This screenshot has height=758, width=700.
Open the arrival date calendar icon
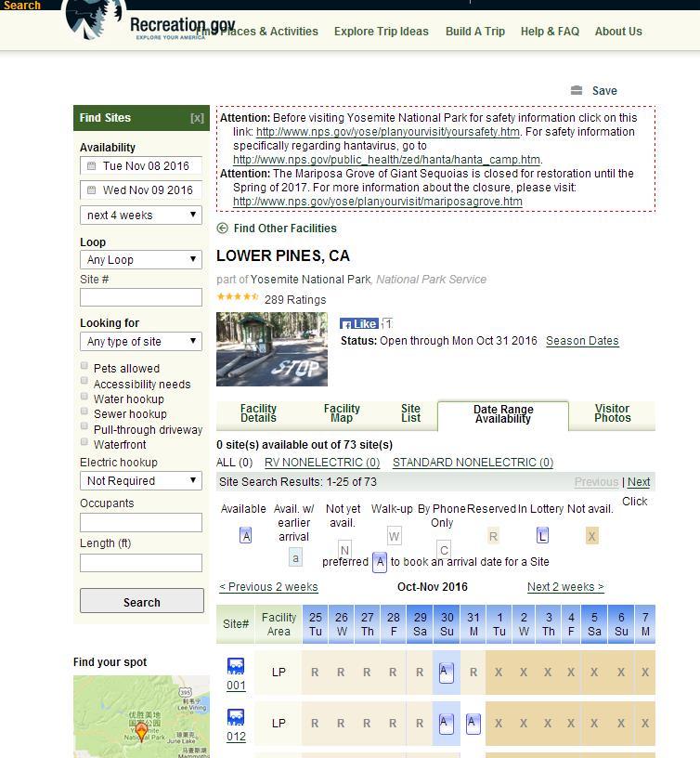[91, 166]
